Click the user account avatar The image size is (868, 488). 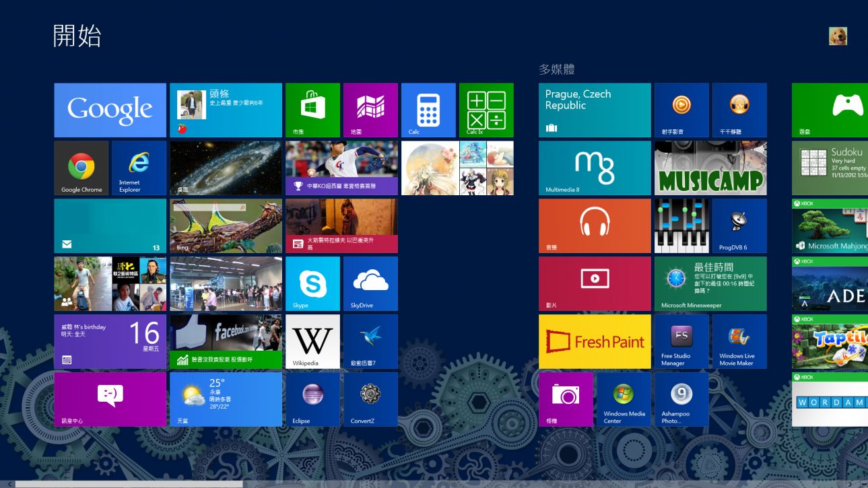click(x=837, y=36)
